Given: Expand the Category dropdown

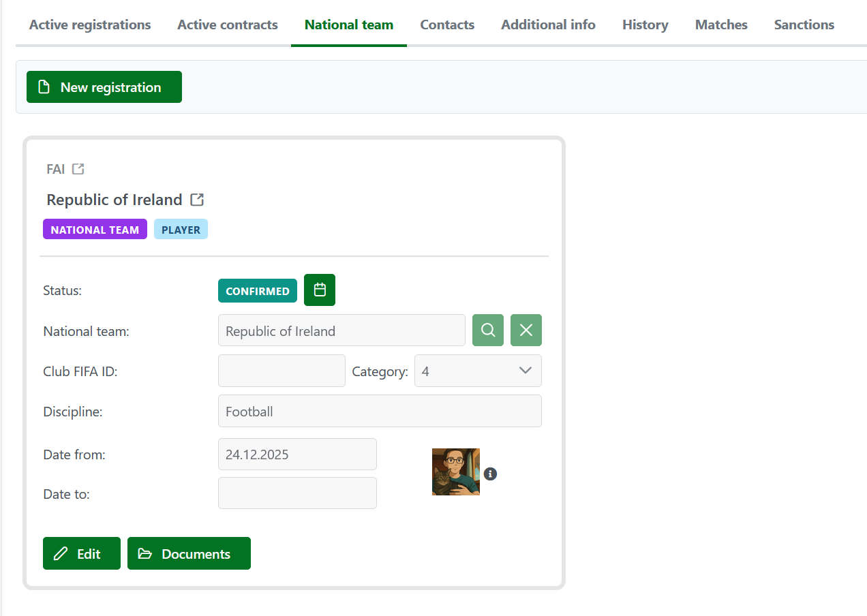Looking at the screenshot, I should point(478,371).
